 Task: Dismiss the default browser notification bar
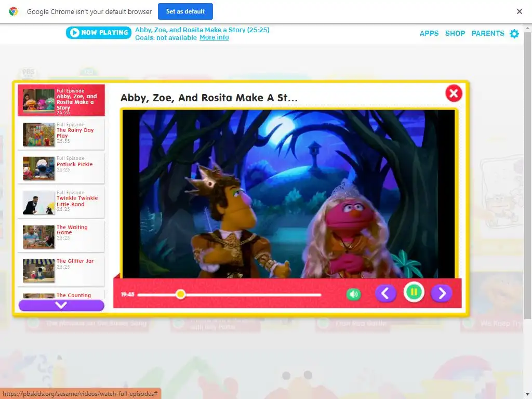(x=519, y=11)
